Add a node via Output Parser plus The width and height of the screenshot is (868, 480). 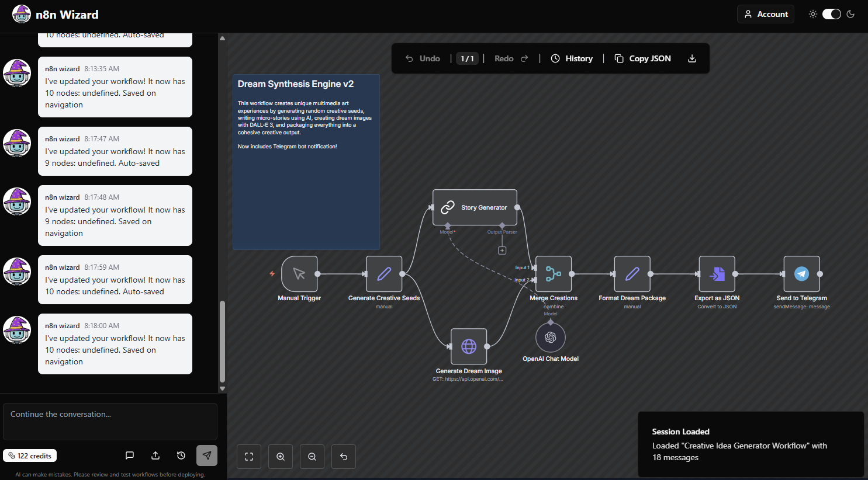click(x=502, y=249)
